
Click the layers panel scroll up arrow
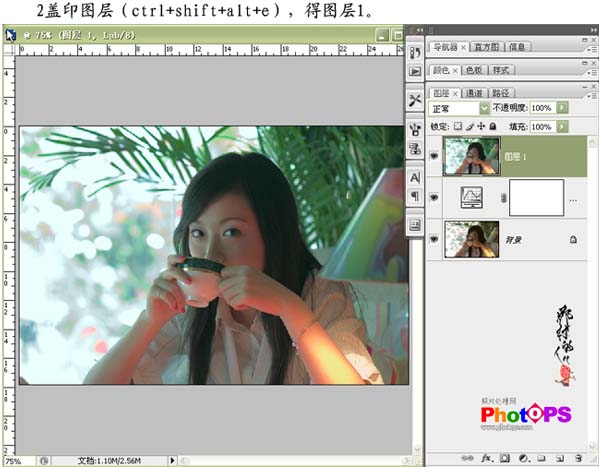coord(593,143)
